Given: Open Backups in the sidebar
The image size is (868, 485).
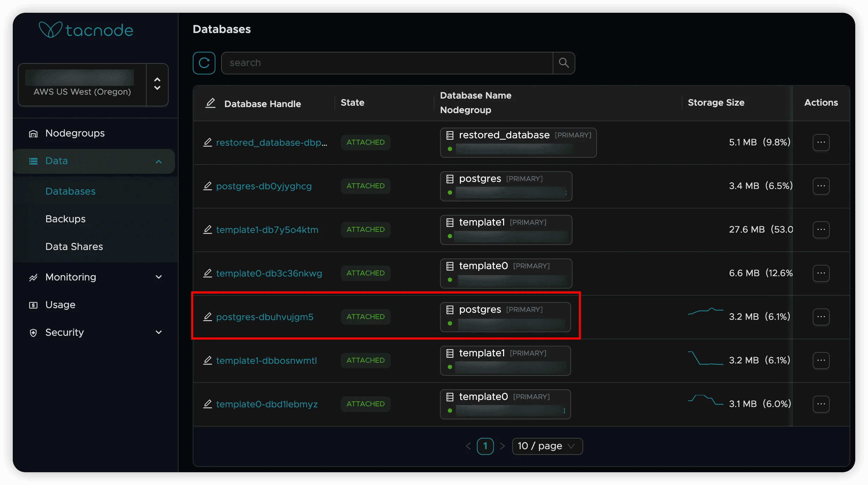Looking at the screenshot, I should pyautogui.click(x=66, y=219).
